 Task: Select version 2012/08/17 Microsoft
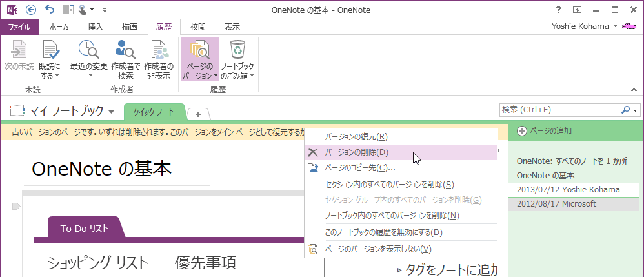pyautogui.click(x=574, y=204)
